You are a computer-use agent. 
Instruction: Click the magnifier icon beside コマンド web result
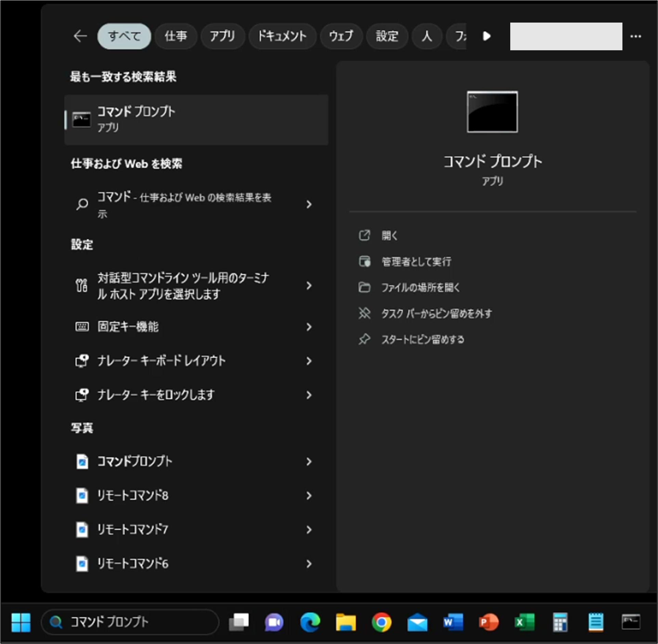coord(82,204)
